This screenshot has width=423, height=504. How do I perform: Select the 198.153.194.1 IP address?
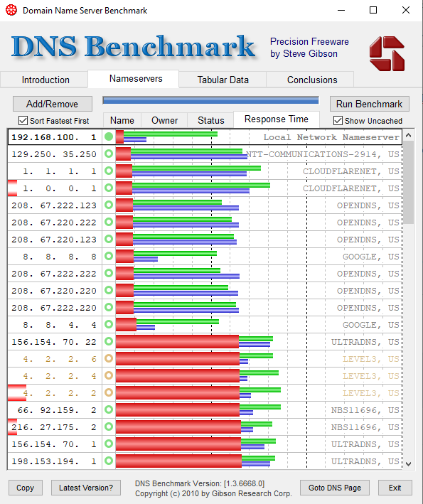pos(54,461)
